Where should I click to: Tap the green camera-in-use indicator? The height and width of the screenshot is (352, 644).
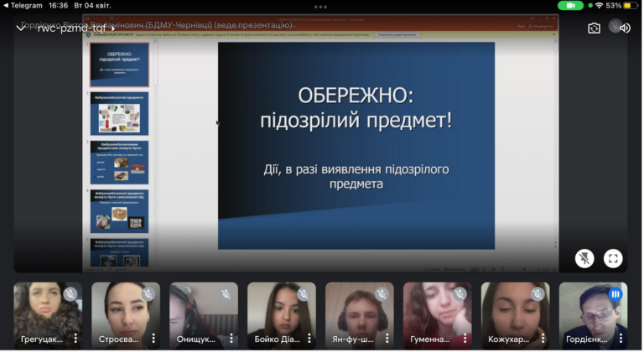[x=570, y=5]
